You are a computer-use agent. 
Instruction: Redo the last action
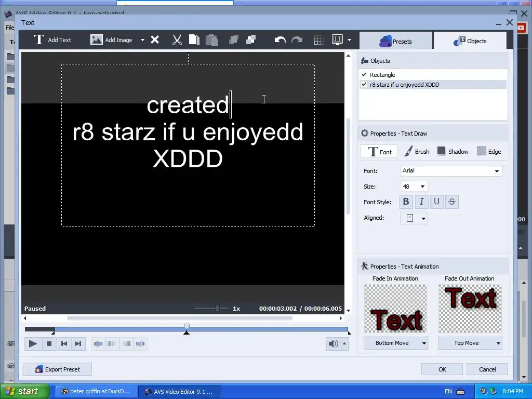pos(297,40)
